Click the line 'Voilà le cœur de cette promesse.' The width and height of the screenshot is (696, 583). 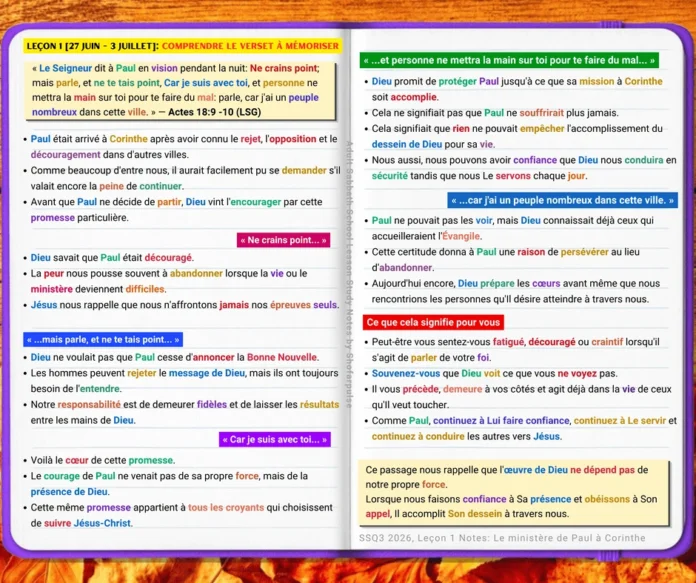[103, 460]
